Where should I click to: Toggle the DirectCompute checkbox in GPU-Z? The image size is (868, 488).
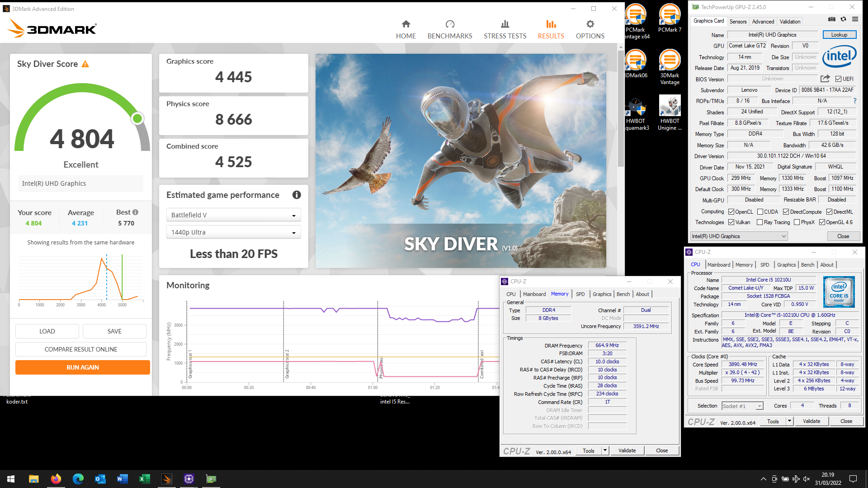tap(786, 212)
